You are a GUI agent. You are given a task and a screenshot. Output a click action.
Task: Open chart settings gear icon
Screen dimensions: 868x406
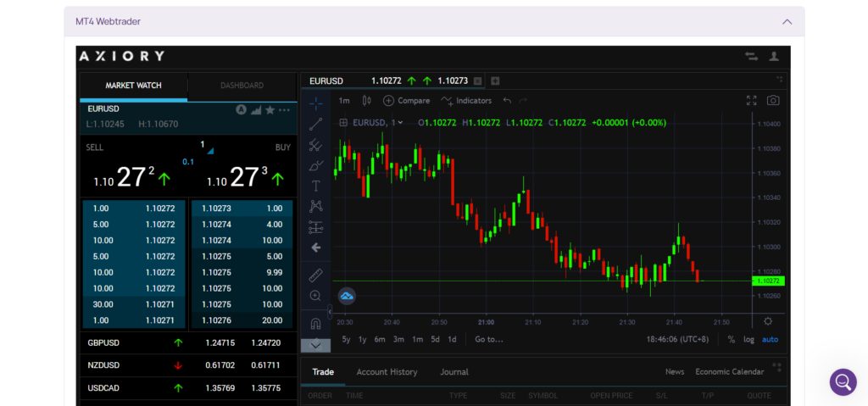click(x=768, y=321)
